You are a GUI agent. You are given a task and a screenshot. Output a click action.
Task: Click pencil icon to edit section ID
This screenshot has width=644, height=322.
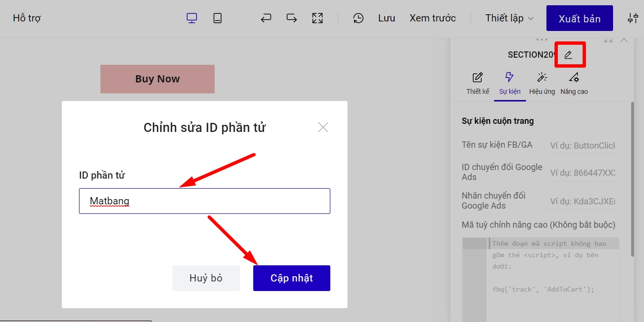(568, 55)
